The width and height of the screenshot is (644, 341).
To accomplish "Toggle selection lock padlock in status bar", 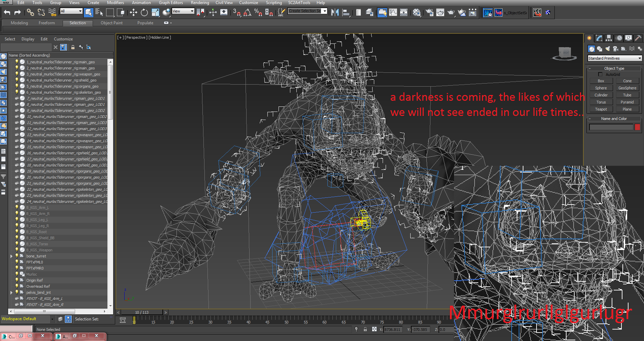I will pos(365,329).
